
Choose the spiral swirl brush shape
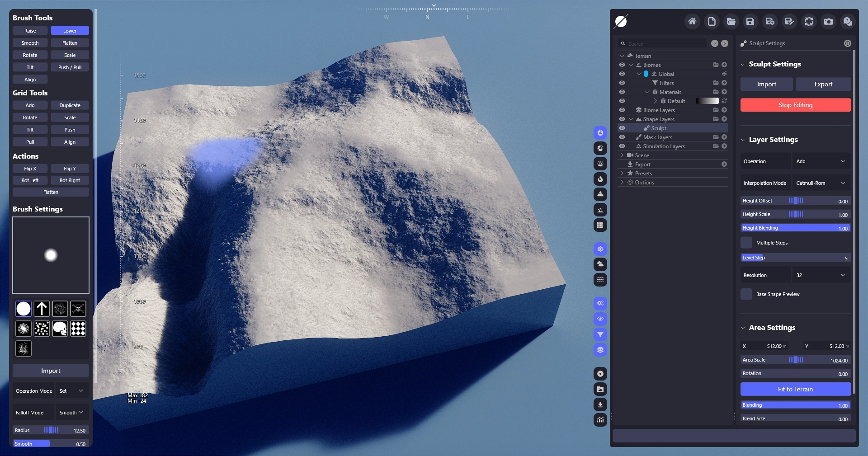click(24, 329)
